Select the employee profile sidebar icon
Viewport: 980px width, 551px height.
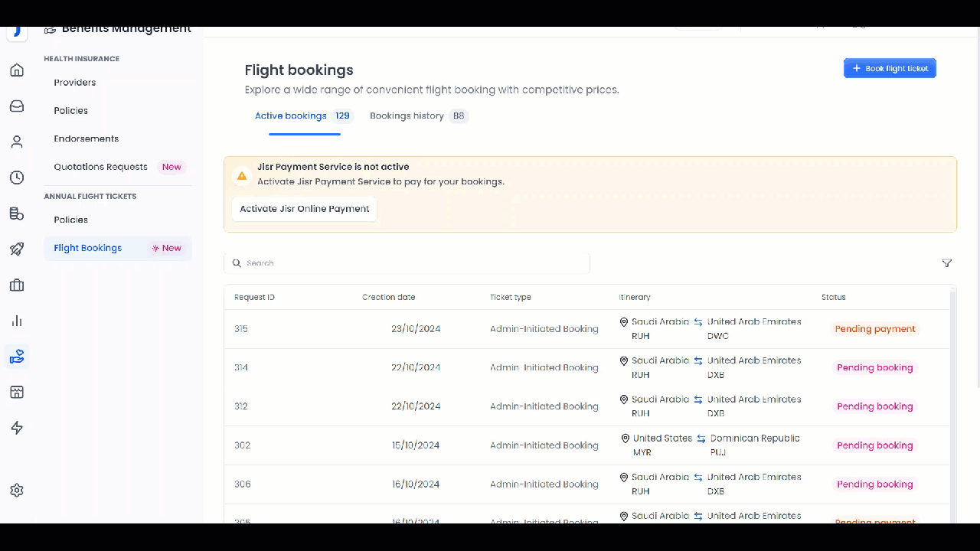pos(17,142)
